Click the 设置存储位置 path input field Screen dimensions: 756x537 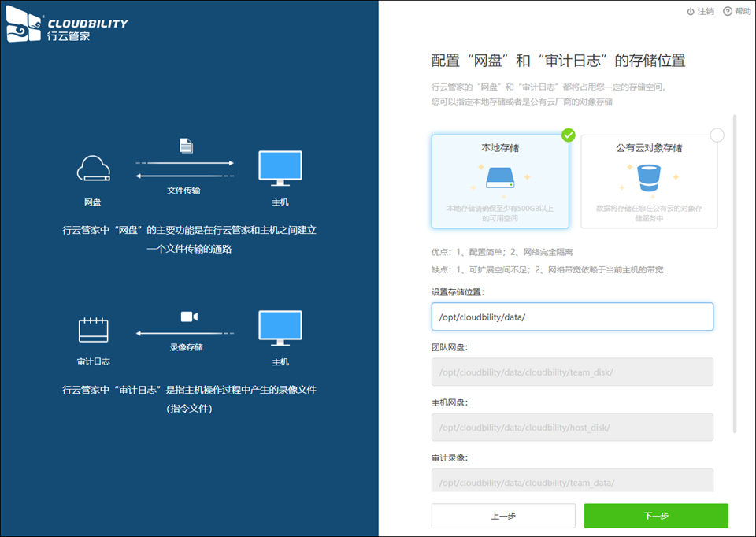tap(572, 317)
